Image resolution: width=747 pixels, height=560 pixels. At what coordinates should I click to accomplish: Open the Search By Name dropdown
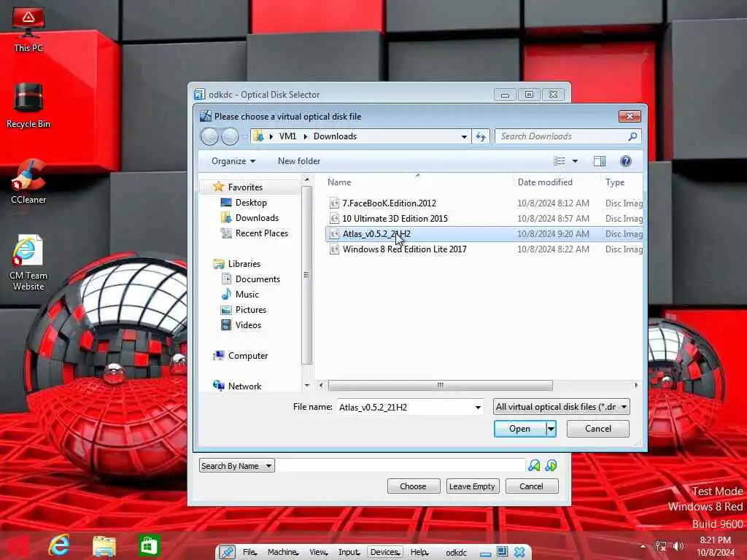pyautogui.click(x=237, y=466)
